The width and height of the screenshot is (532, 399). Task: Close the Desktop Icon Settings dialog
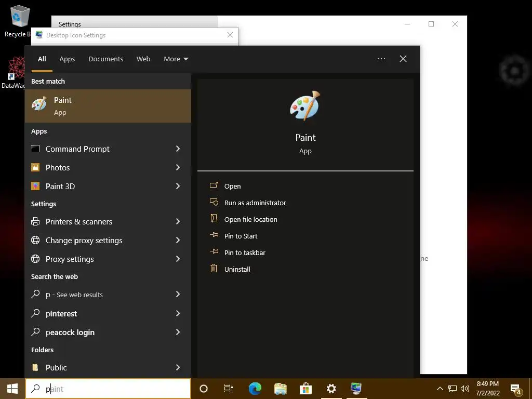click(230, 35)
